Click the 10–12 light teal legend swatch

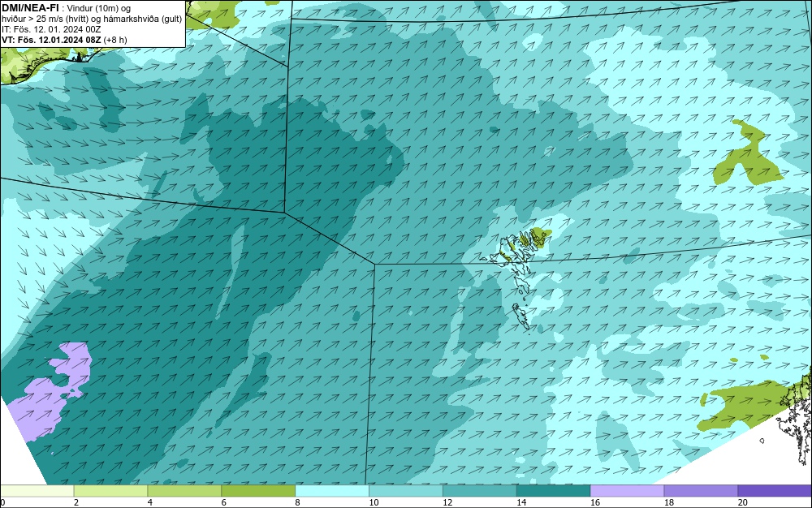[x=406, y=491]
